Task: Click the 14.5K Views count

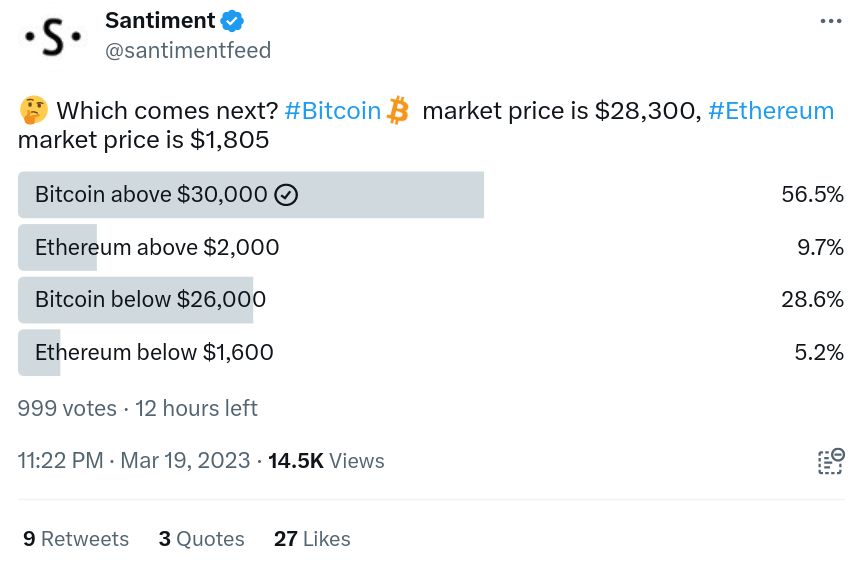Action: click(x=326, y=461)
